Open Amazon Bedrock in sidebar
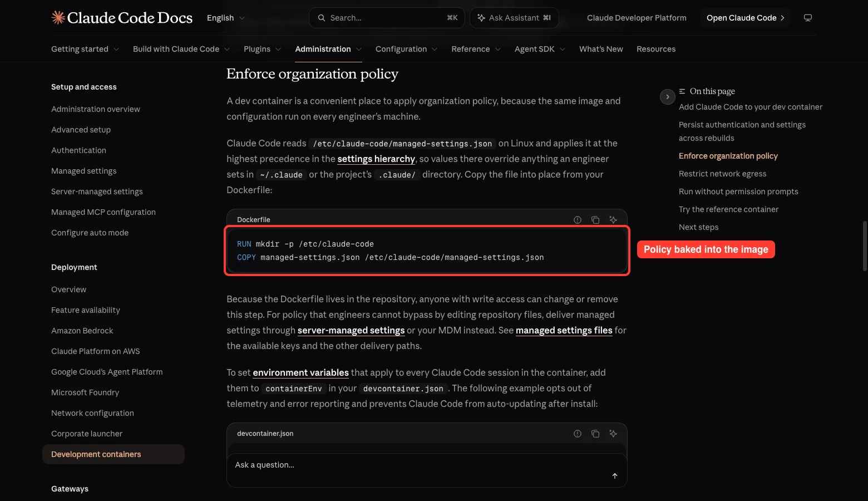 click(x=82, y=331)
